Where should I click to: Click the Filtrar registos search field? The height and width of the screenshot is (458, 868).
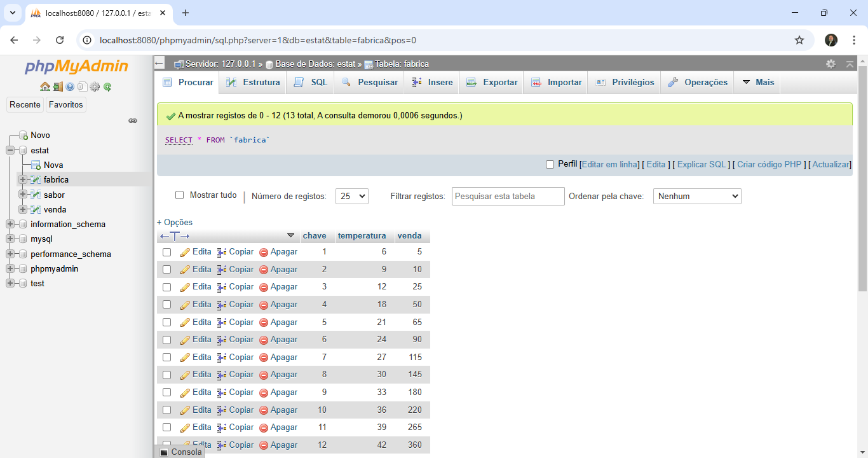(508, 197)
